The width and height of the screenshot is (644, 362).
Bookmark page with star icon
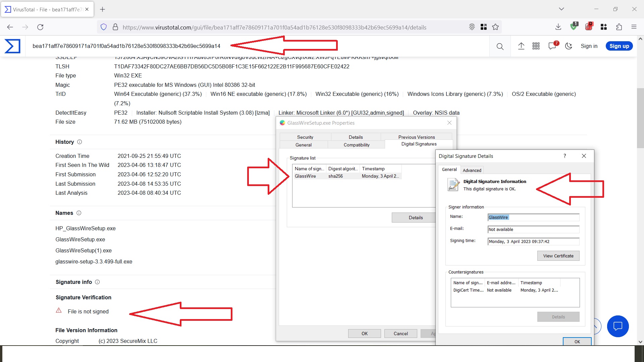(x=495, y=27)
